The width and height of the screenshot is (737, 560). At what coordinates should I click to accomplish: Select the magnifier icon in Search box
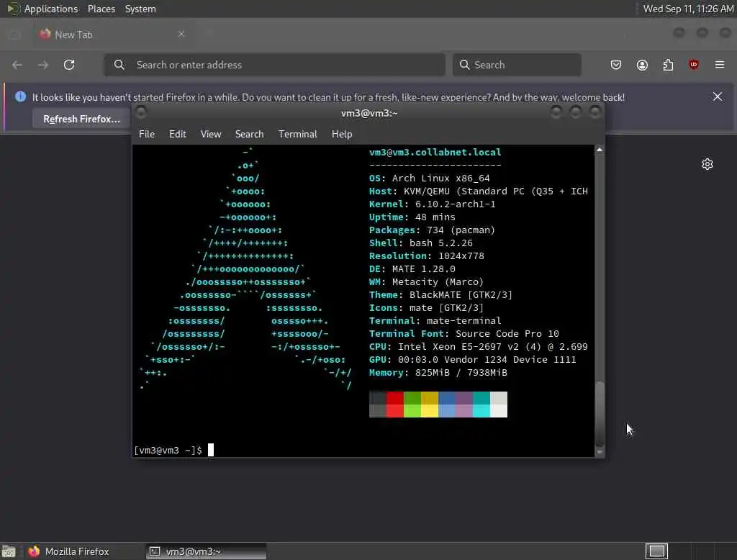464,65
